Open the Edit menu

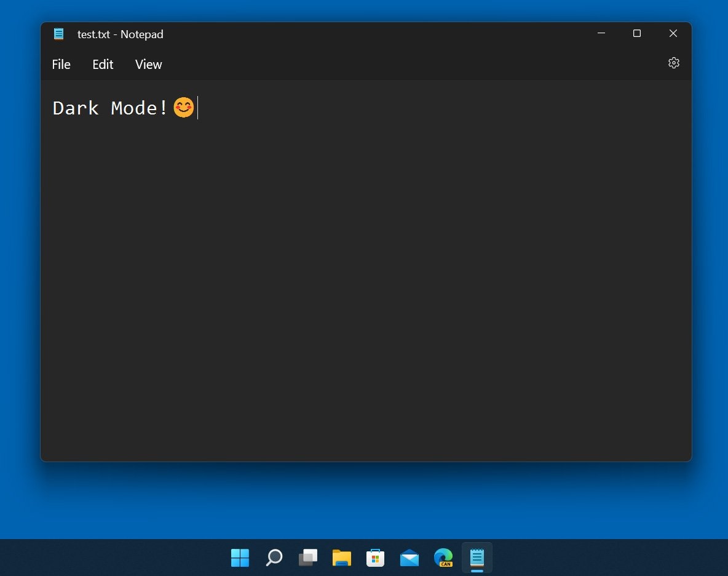point(102,64)
